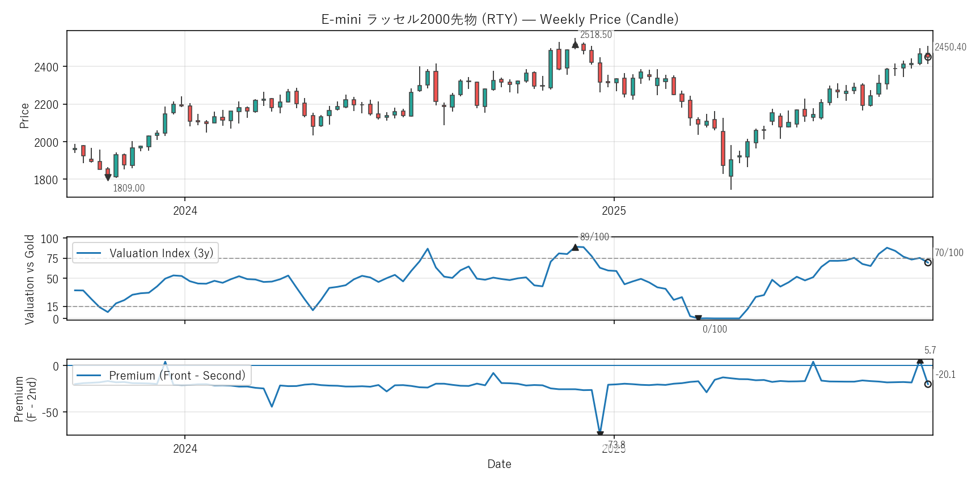This screenshot has width=980, height=481.
Task: Click the latest valuation circle marker at 70/100
Action: pyautogui.click(x=928, y=262)
